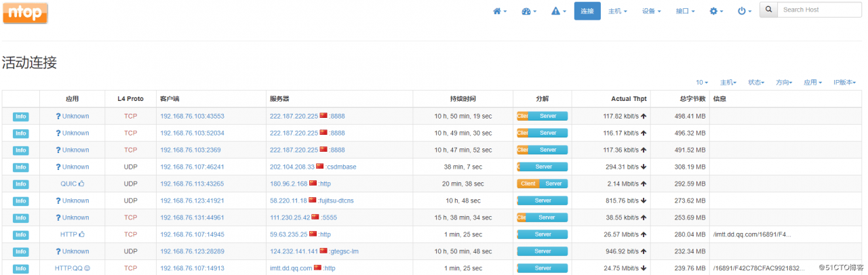Open the alerts warning triangle menu
This screenshot has height=275, width=868.
point(558,12)
